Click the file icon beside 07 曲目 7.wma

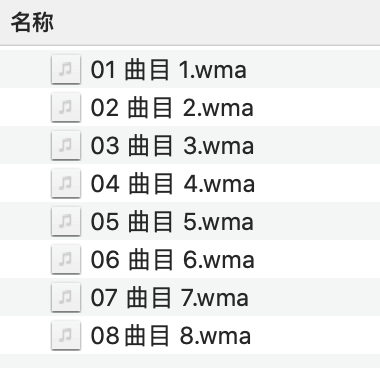pos(66,297)
